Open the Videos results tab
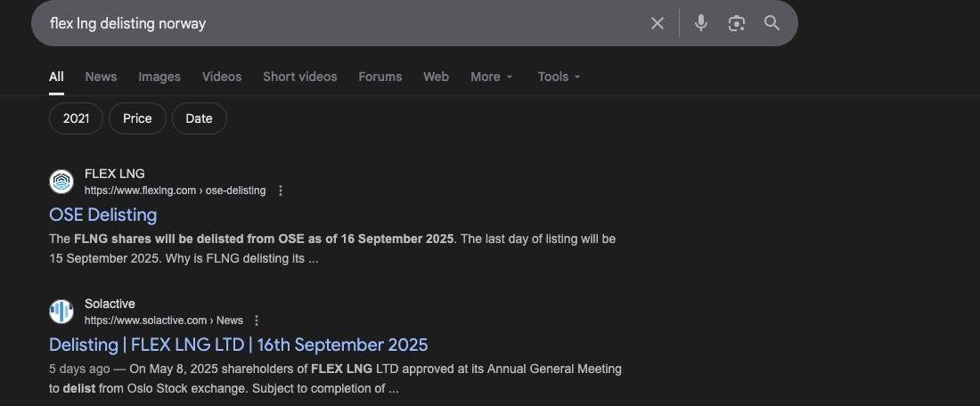 tap(222, 77)
